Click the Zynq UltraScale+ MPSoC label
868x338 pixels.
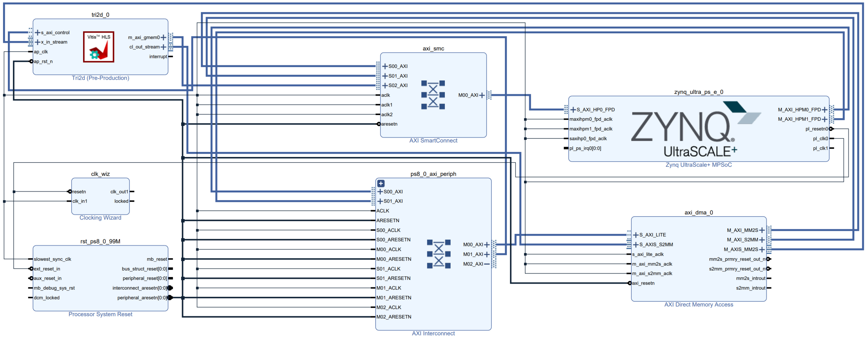coord(699,165)
